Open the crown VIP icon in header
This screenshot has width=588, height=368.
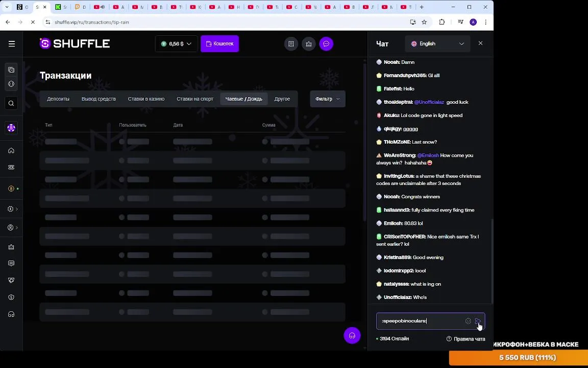click(309, 43)
